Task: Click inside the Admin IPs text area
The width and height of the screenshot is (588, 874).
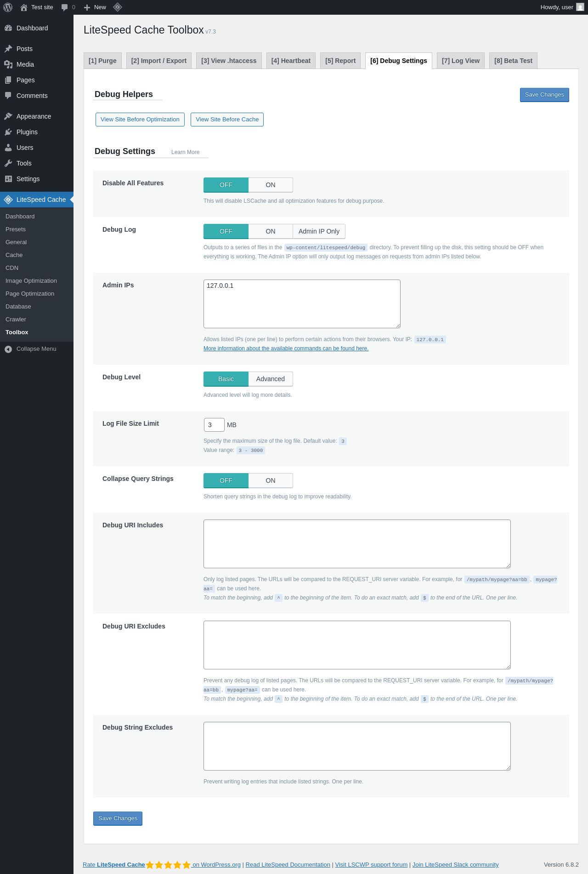Action: (302, 304)
